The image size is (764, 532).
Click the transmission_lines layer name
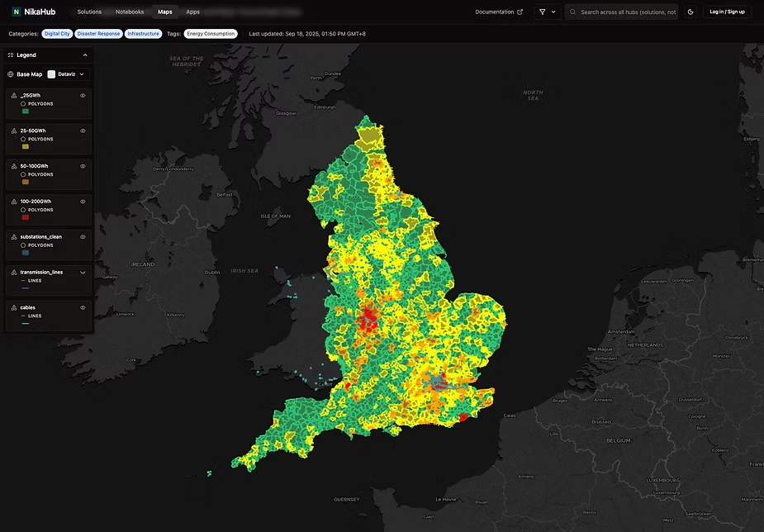[41, 273]
